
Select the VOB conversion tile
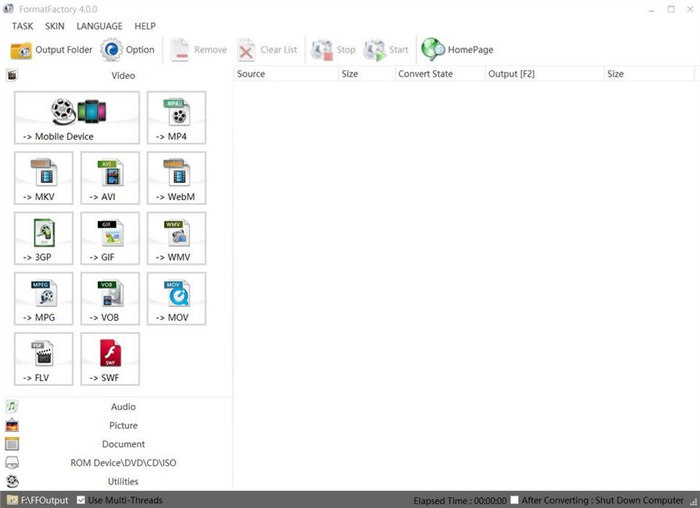tap(110, 299)
